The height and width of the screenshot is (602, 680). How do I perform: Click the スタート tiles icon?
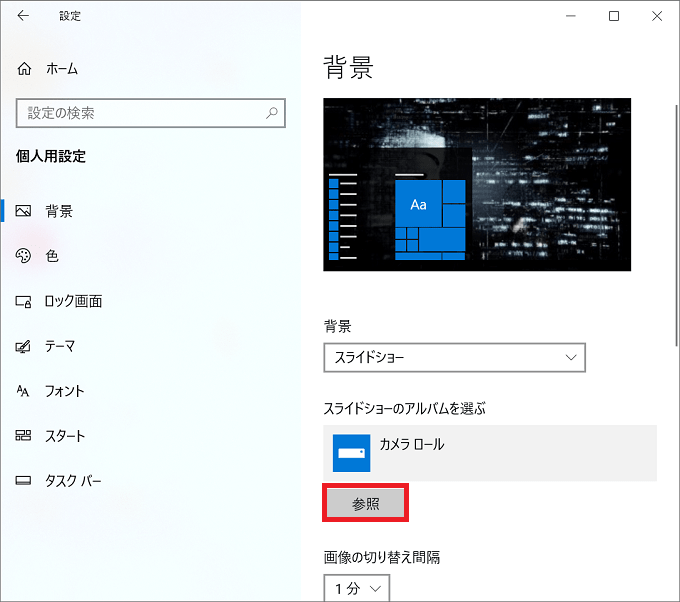[x=23, y=435]
